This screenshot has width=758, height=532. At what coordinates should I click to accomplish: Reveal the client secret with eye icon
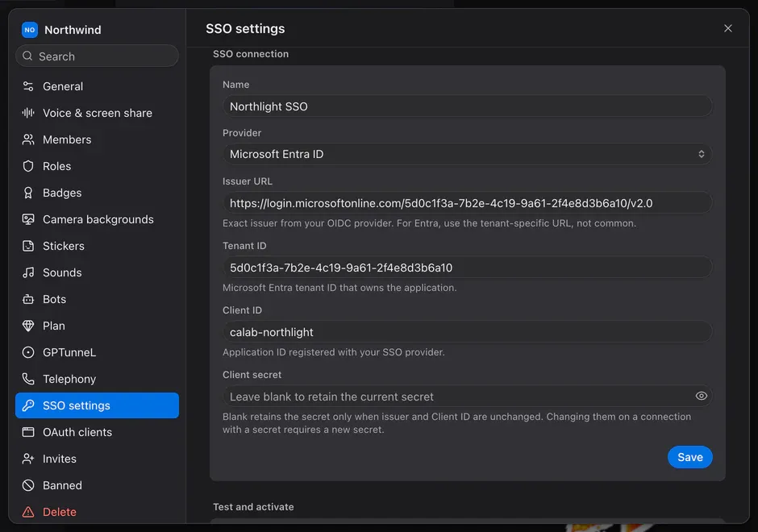pos(701,397)
